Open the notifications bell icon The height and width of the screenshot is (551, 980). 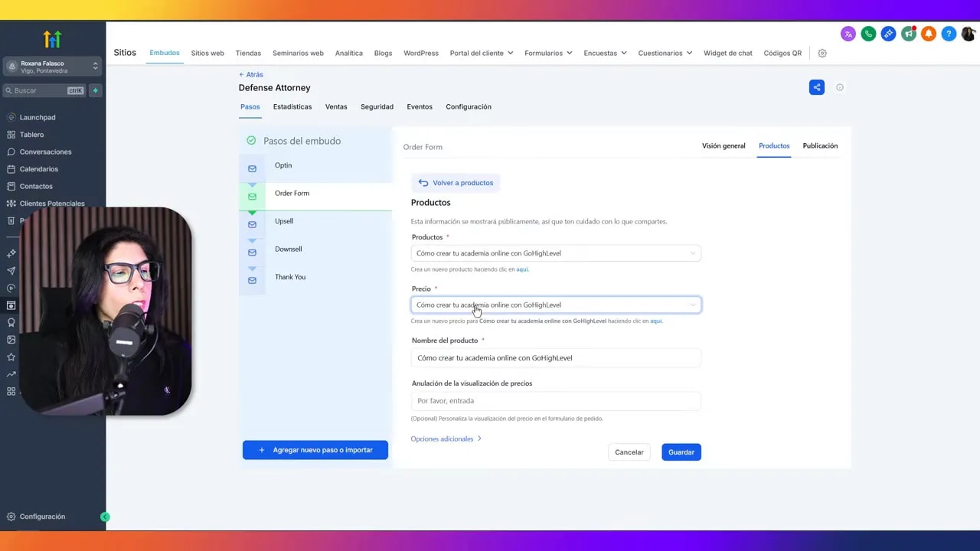[928, 34]
